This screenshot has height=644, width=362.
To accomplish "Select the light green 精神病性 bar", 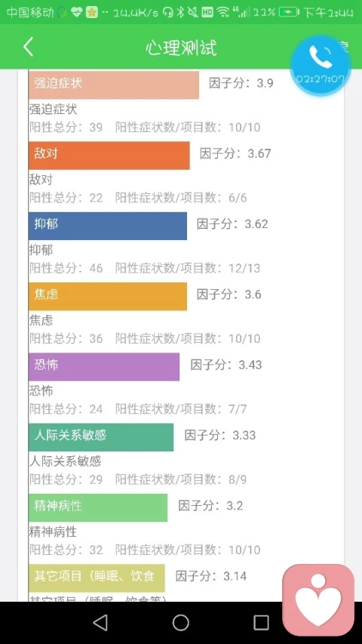I will [x=98, y=507].
